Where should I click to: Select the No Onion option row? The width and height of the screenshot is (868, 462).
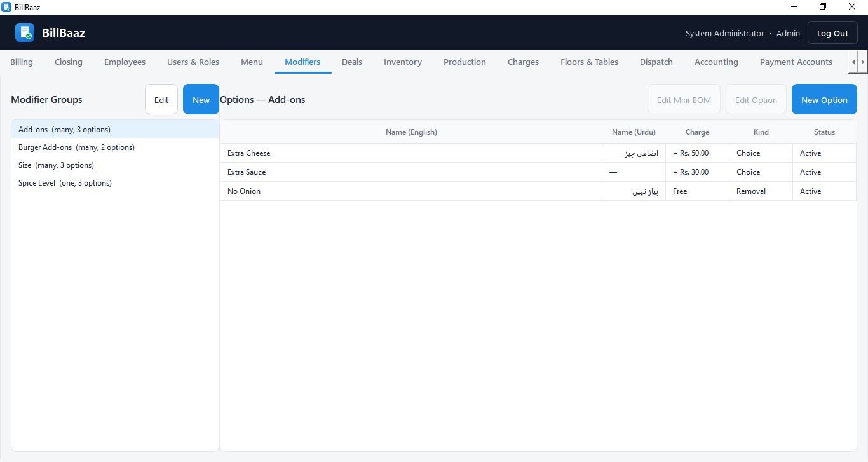(538, 191)
